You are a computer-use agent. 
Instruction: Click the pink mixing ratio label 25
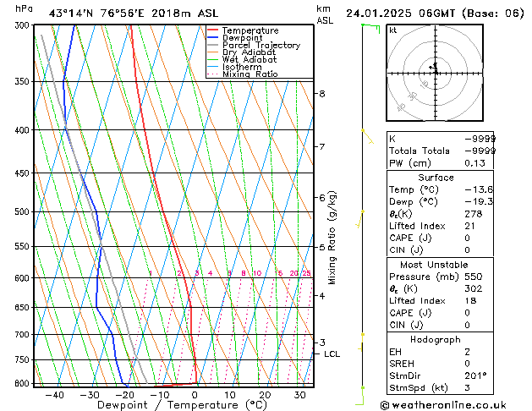coord(306,273)
